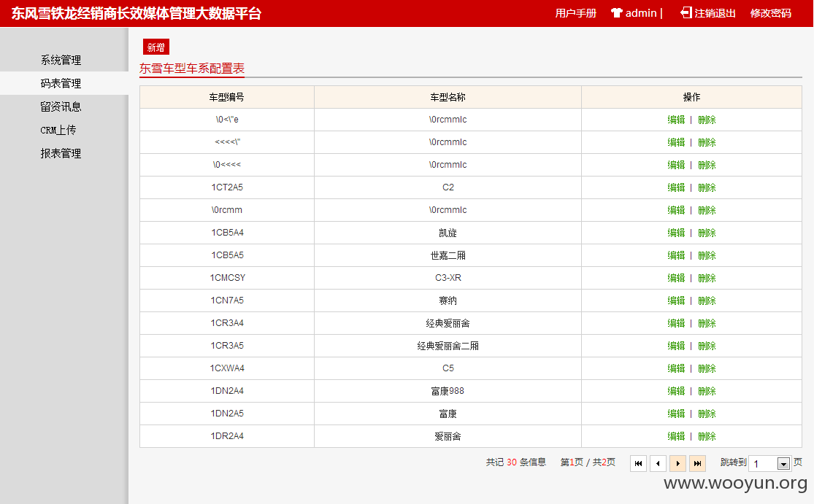Select the 1CMCSY code cell
Viewport: 814px width, 504px height.
(x=227, y=278)
